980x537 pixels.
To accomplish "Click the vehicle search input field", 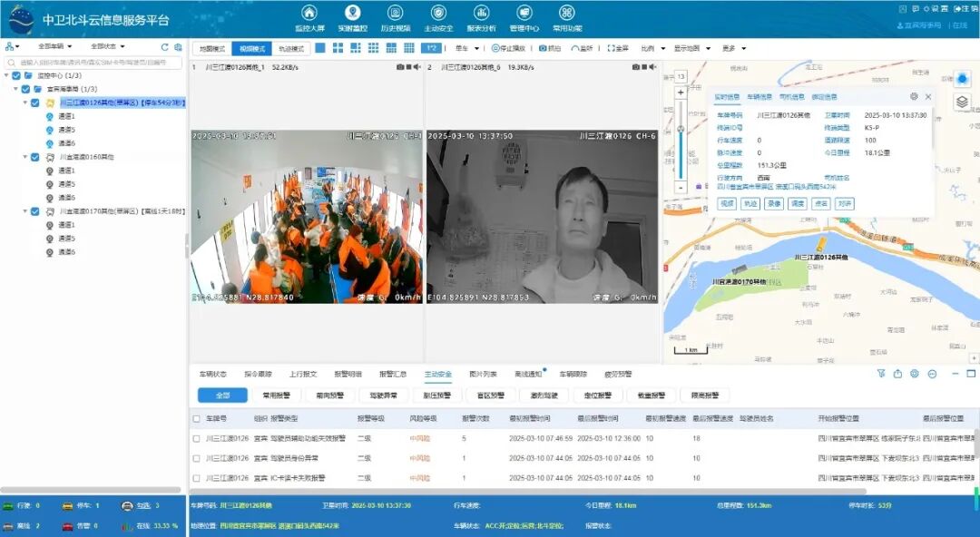I will pyautogui.click(x=93, y=63).
